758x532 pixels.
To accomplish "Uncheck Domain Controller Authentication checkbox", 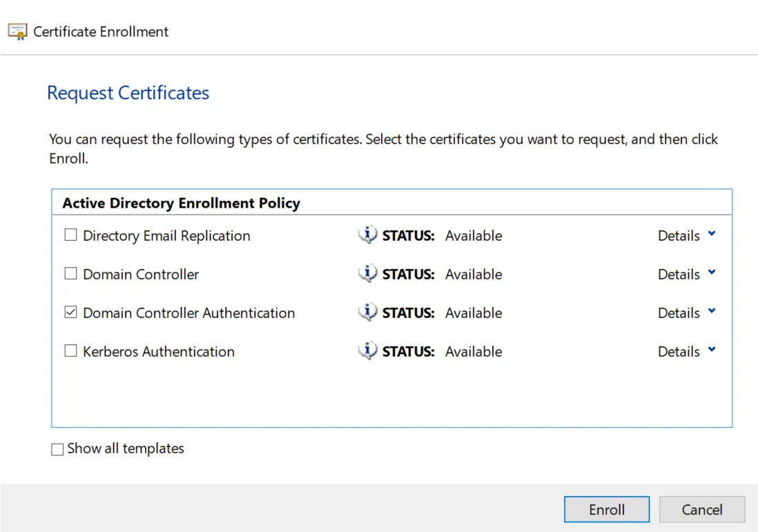I will 70,312.
